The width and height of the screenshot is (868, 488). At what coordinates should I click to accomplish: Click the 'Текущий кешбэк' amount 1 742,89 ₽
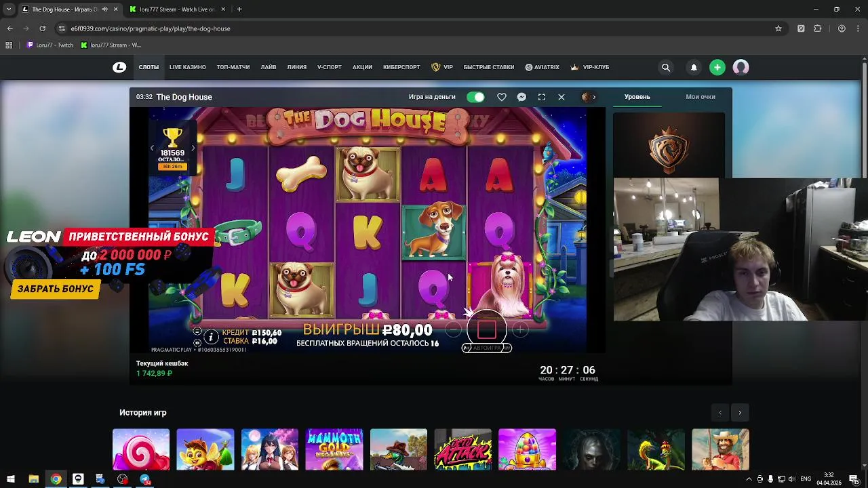[x=154, y=373]
